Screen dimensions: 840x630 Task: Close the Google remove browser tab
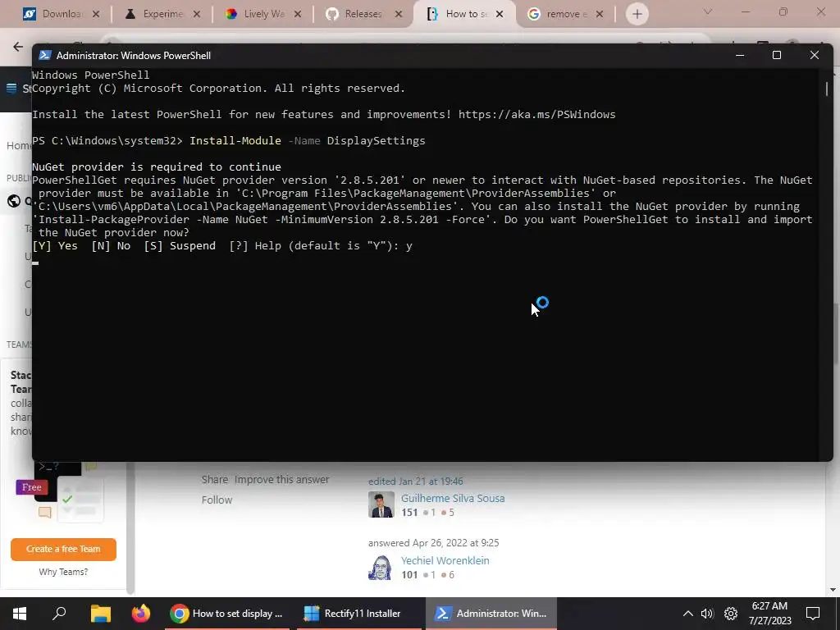[600, 15]
